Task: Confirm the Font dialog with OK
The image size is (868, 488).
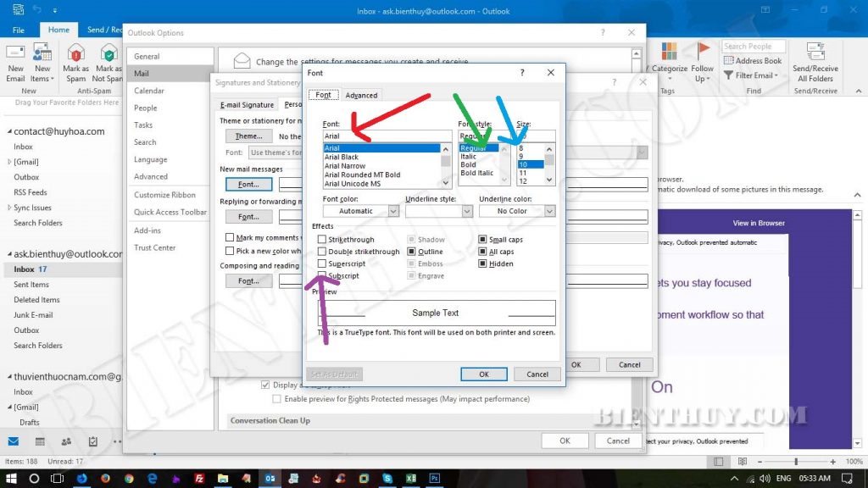Action: pos(484,374)
